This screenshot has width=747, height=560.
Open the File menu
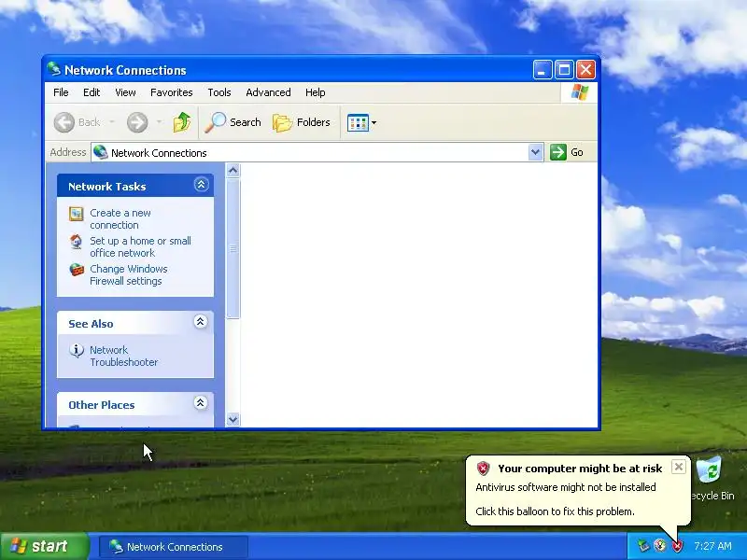pyautogui.click(x=61, y=92)
